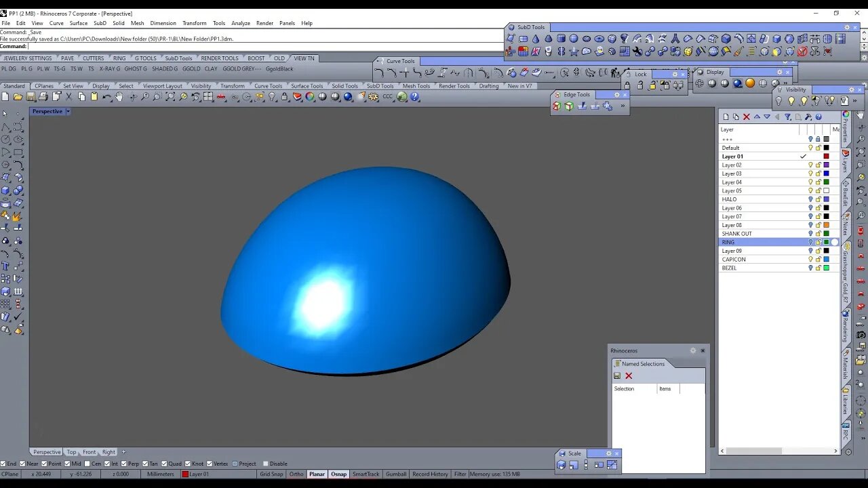This screenshot has height=488, width=868.
Task: Open the Lock toolbar gear options
Action: point(675,74)
